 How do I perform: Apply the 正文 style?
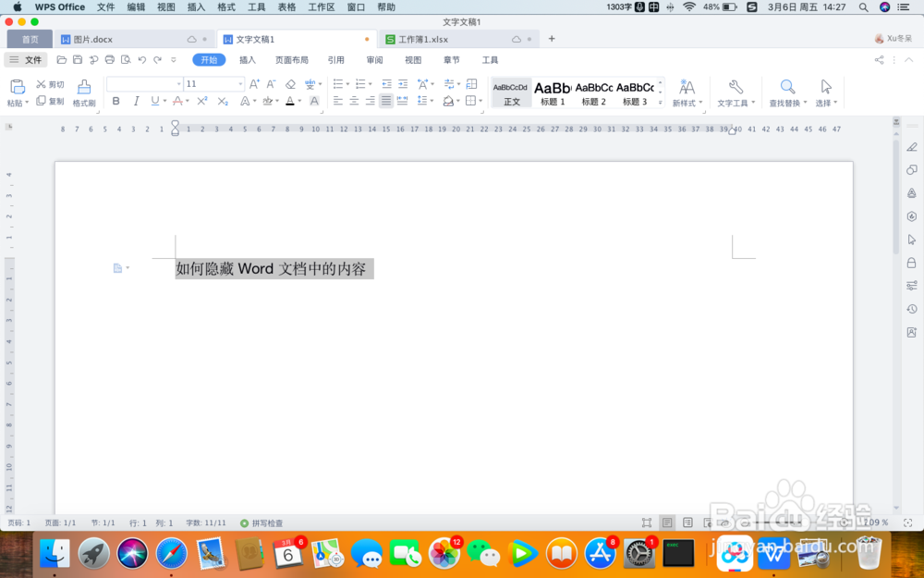(511, 92)
